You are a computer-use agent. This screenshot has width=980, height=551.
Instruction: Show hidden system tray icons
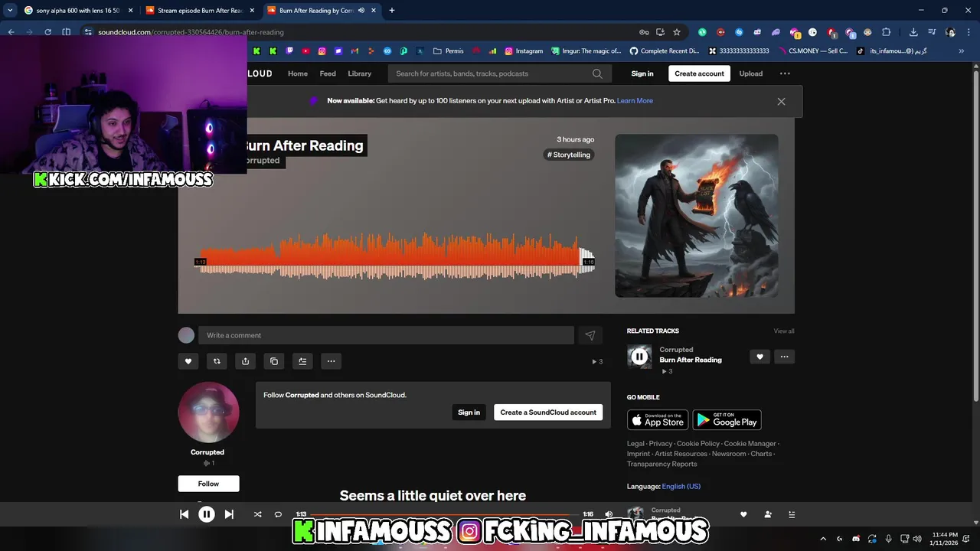click(823, 539)
